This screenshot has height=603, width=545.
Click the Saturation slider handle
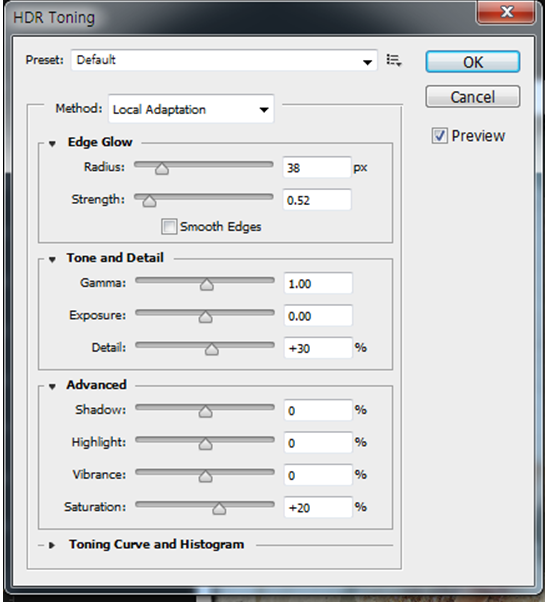click(x=219, y=508)
